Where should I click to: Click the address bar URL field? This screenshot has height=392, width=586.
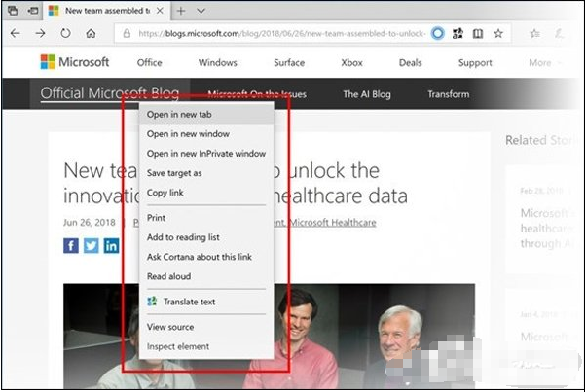click(281, 34)
